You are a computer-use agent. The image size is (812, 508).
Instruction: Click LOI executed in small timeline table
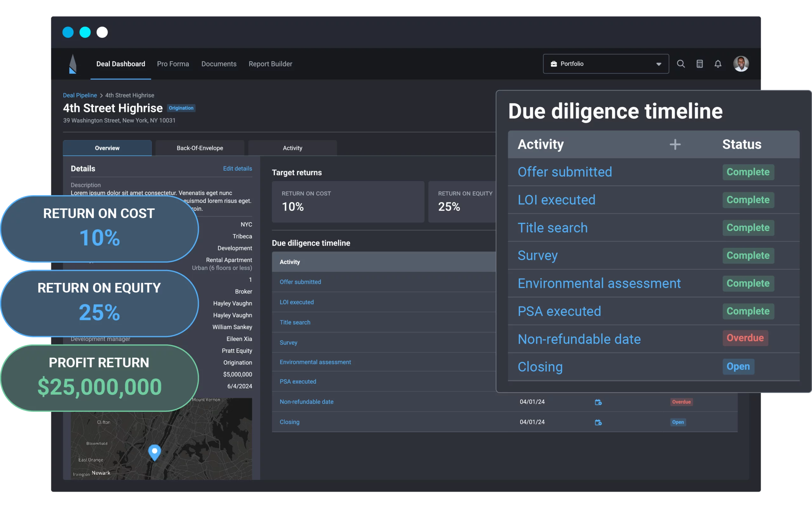pyautogui.click(x=297, y=302)
